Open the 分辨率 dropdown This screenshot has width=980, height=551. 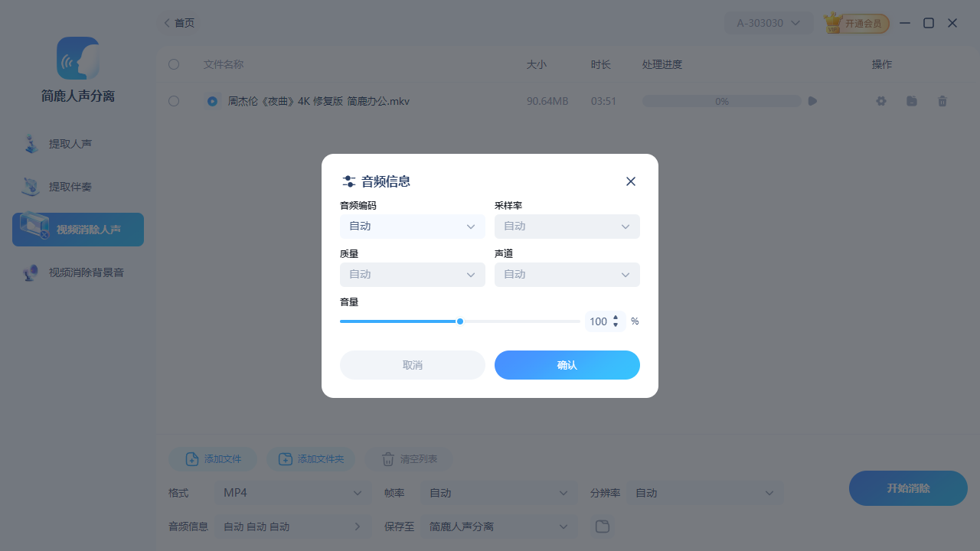point(705,493)
